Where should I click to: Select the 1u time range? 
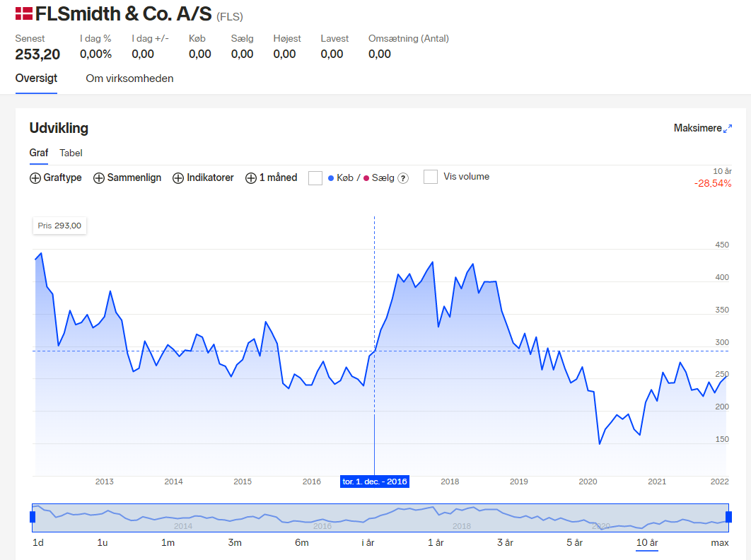click(x=103, y=542)
